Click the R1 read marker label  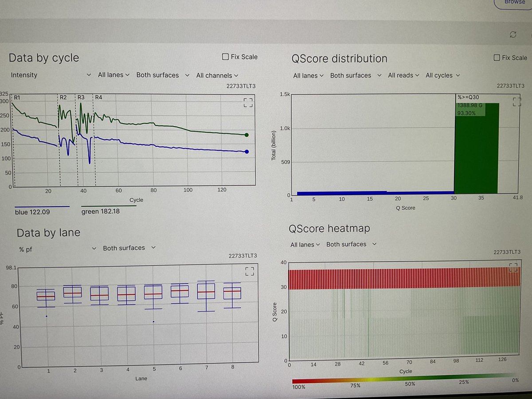click(18, 97)
